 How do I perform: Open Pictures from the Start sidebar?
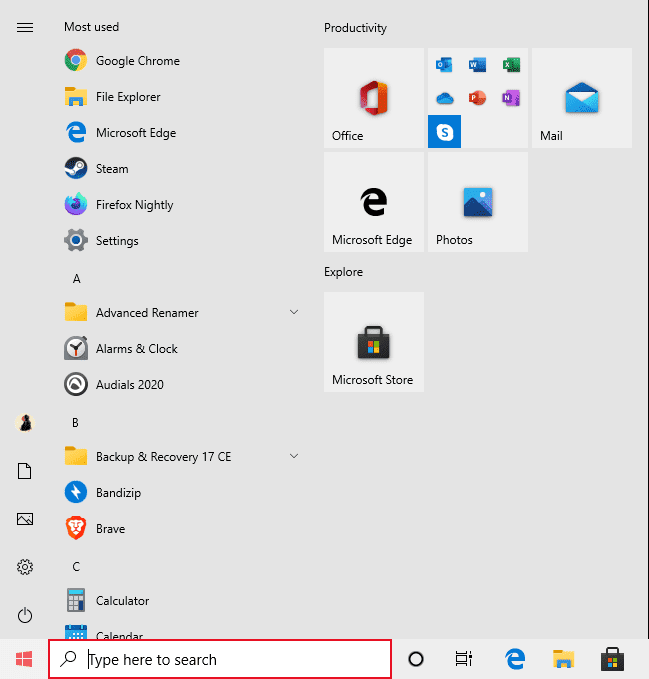tap(25, 519)
